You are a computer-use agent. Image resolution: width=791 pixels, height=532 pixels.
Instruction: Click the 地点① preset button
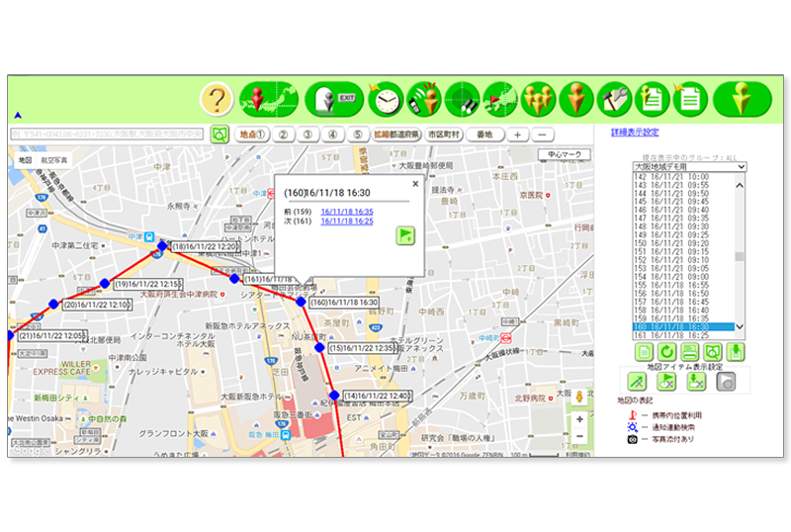pos(252,134)
